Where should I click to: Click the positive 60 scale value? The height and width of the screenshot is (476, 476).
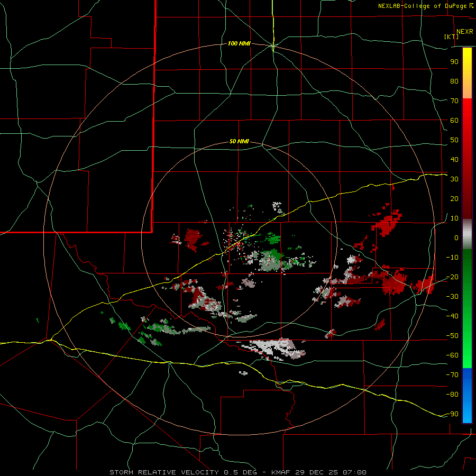(x=454, y=120)
